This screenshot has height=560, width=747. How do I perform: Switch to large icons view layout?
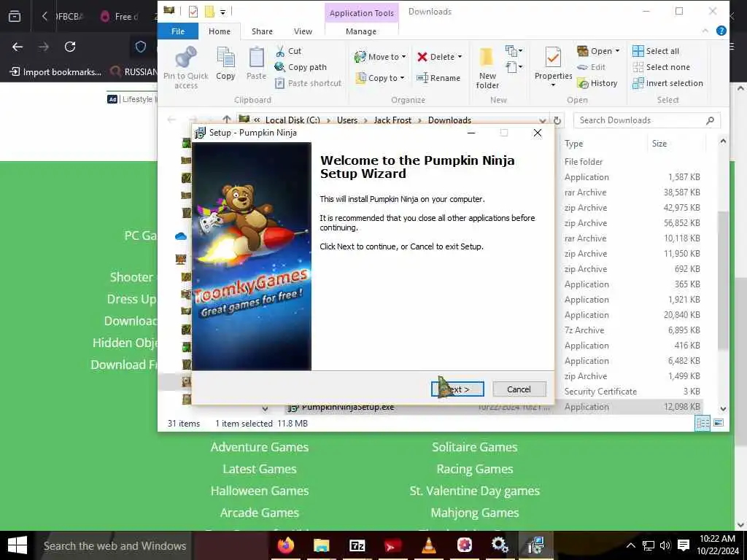(x=719, y=423)
